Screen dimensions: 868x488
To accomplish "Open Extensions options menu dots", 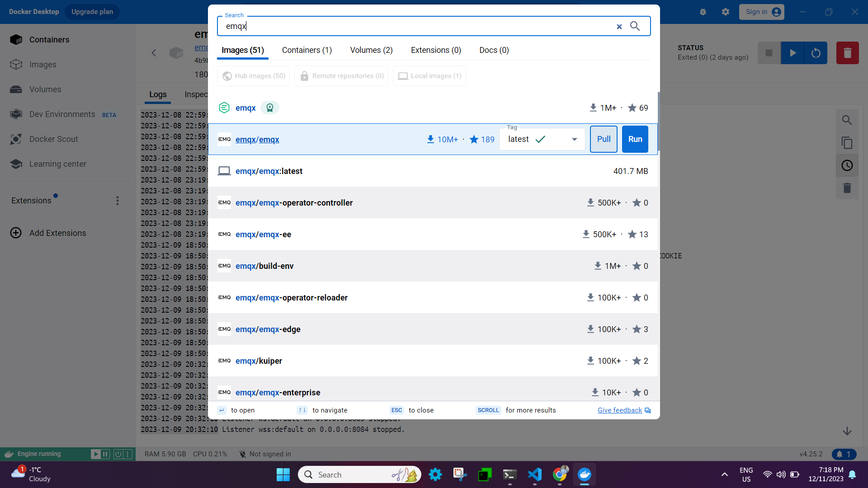I will click(118, 201).
